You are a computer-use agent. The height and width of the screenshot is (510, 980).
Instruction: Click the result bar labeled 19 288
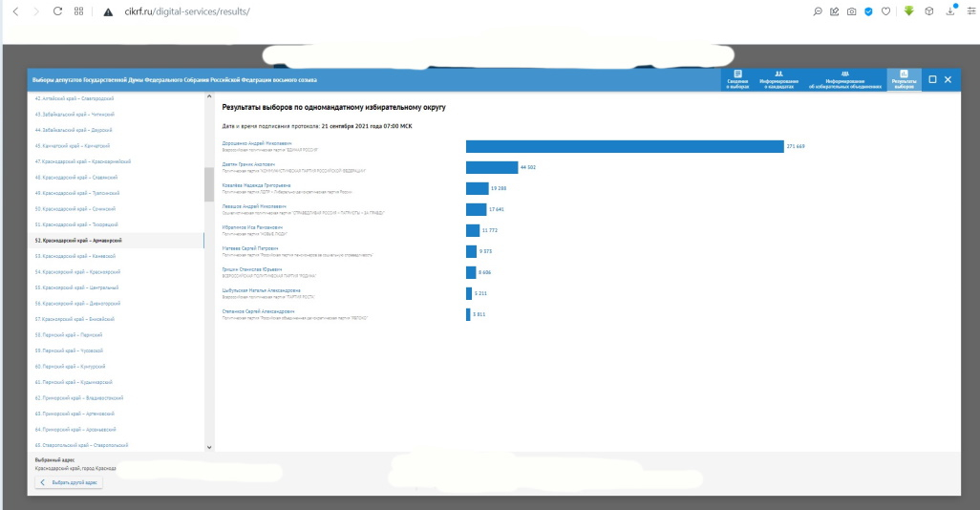477,188
